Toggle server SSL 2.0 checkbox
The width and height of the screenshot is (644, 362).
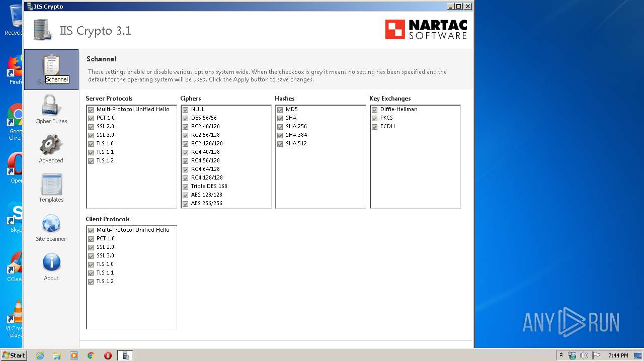91,127
